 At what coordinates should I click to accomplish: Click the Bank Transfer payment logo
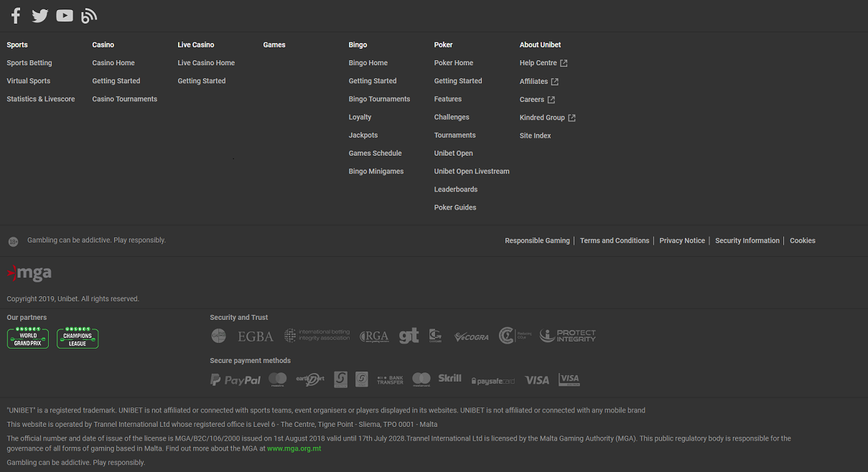tap(390, 380)
